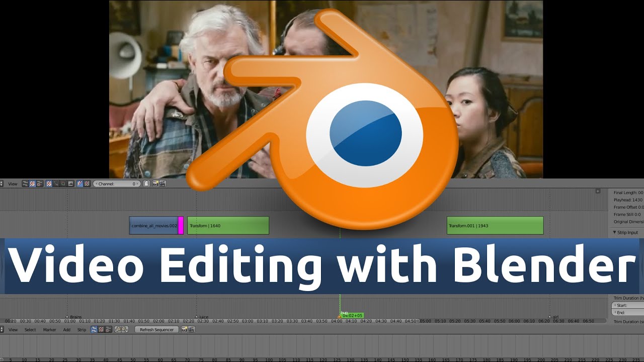This screenshot has height=362, width=644.
Task: Click 05:00 on the sequencer time ruler
Action: pyautogui.click(x=426, y=321)
